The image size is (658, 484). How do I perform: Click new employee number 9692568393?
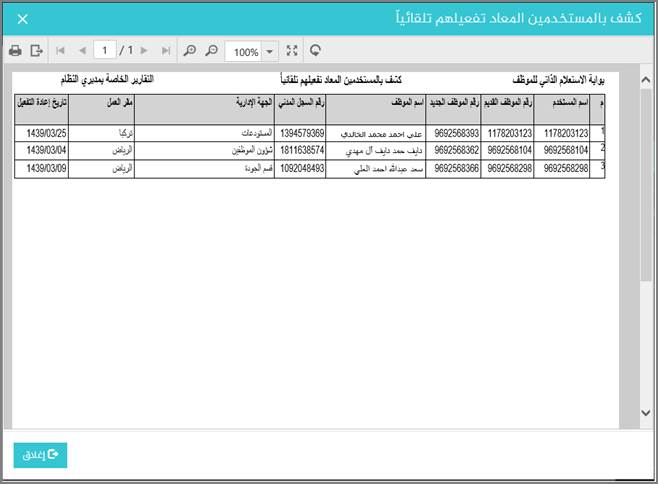point(454,133)
